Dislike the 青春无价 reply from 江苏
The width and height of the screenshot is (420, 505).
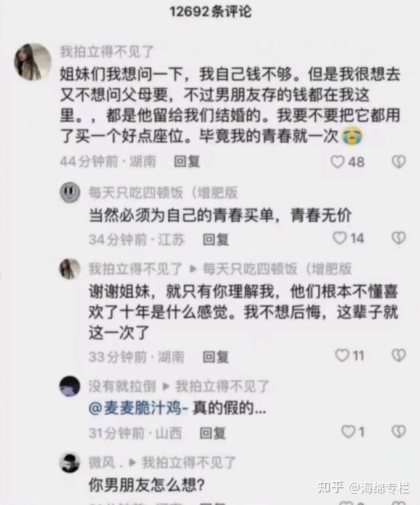(x=398, y=238)
